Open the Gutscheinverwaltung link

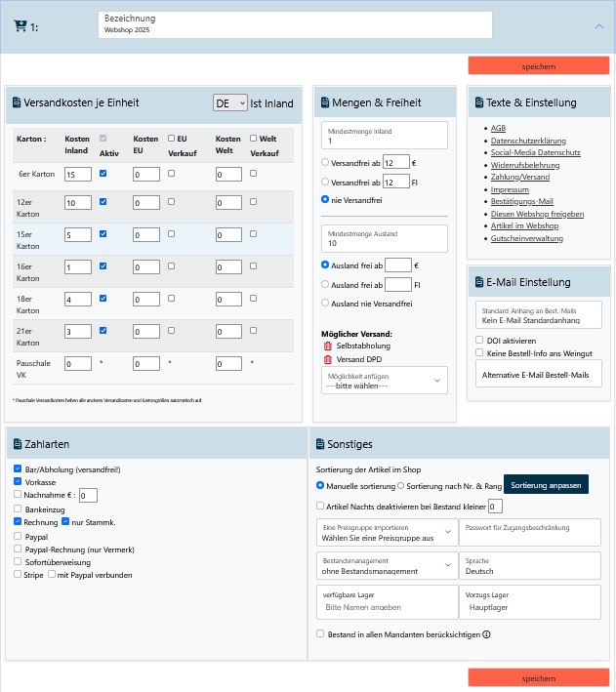(528, 237)
